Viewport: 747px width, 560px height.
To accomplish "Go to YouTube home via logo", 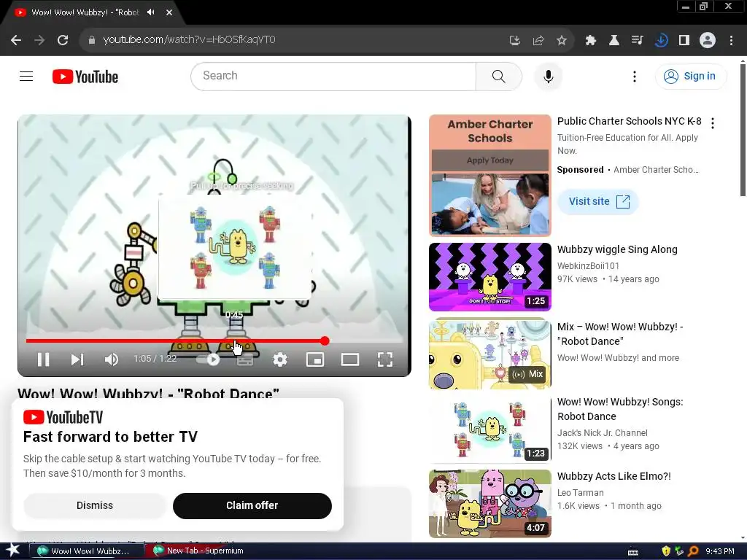I will (85, 77).
